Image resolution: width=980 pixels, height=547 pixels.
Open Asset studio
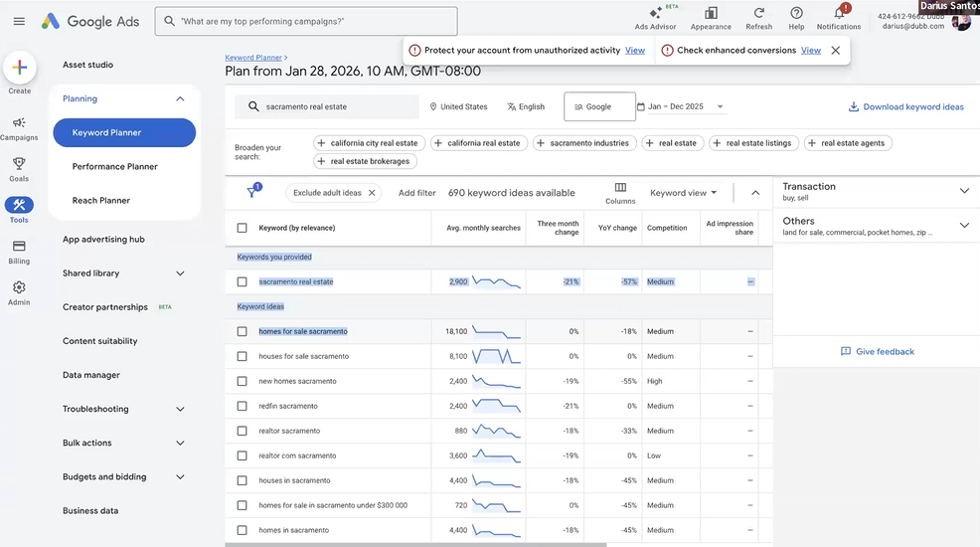coord(88,65)
